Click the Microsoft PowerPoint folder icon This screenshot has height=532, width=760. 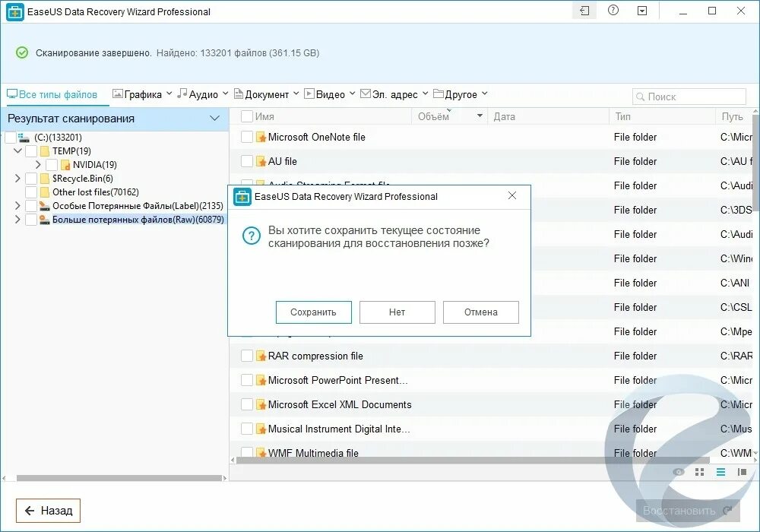click(261, 380)
